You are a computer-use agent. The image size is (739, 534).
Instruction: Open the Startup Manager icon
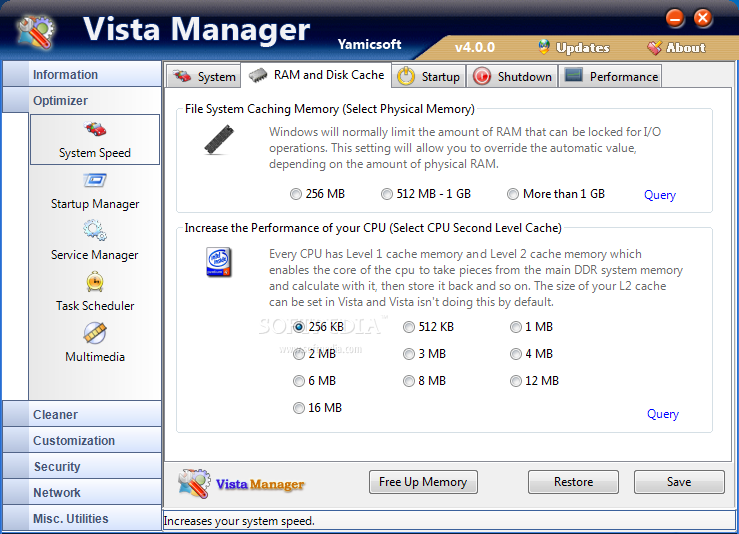point(95,180)
